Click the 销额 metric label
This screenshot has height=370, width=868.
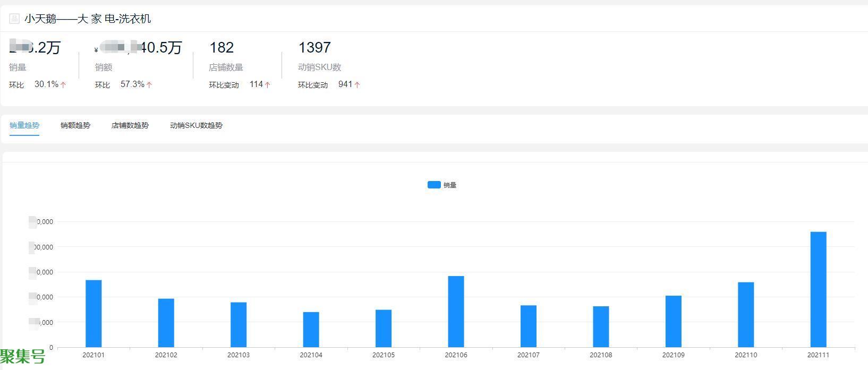[x=104, y=67]
